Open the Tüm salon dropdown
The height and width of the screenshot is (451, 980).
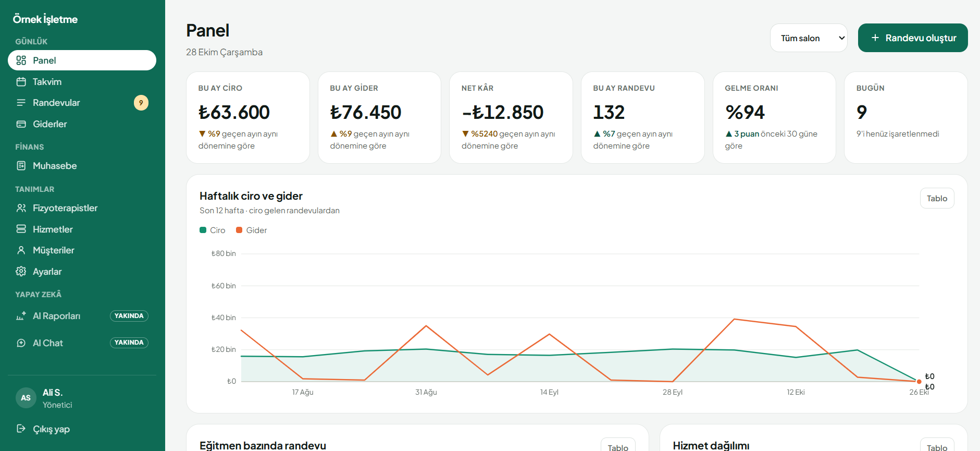click(x=809, y=38)
